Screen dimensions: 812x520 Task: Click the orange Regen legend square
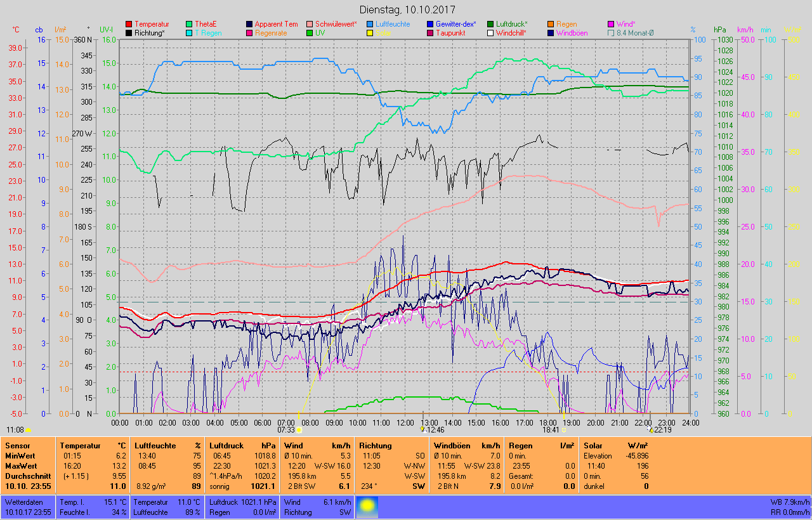pyautogui.click(x=551, y=24)
